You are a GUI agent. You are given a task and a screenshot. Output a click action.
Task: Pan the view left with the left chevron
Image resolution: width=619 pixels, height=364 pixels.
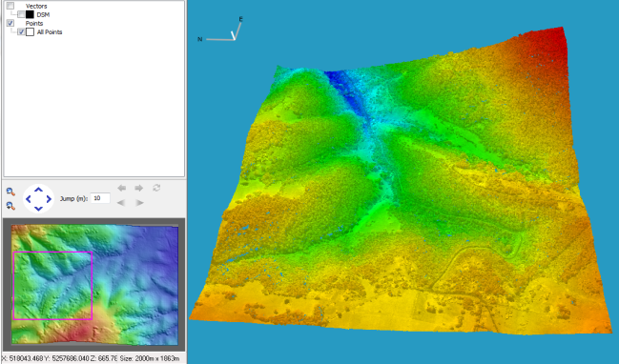(x=29, y=199)
